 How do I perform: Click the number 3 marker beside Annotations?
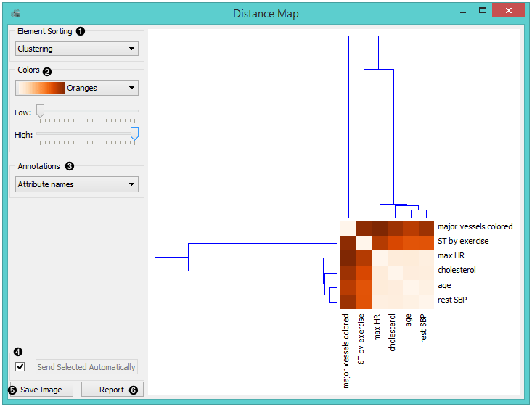pyautogui.click(x=70, y=165)
